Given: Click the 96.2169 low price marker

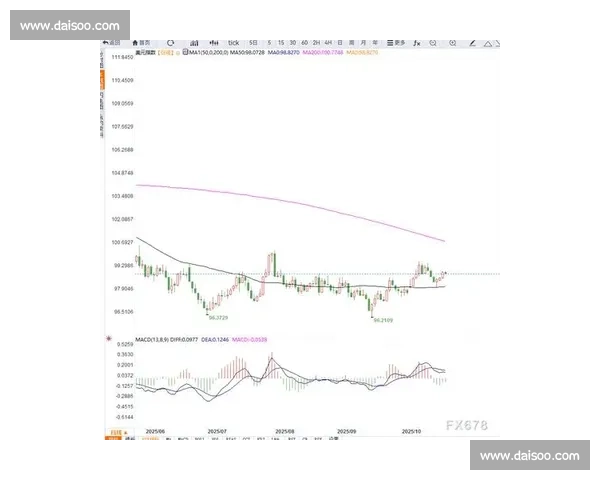Looking at the screenshot, I should 382,321.
